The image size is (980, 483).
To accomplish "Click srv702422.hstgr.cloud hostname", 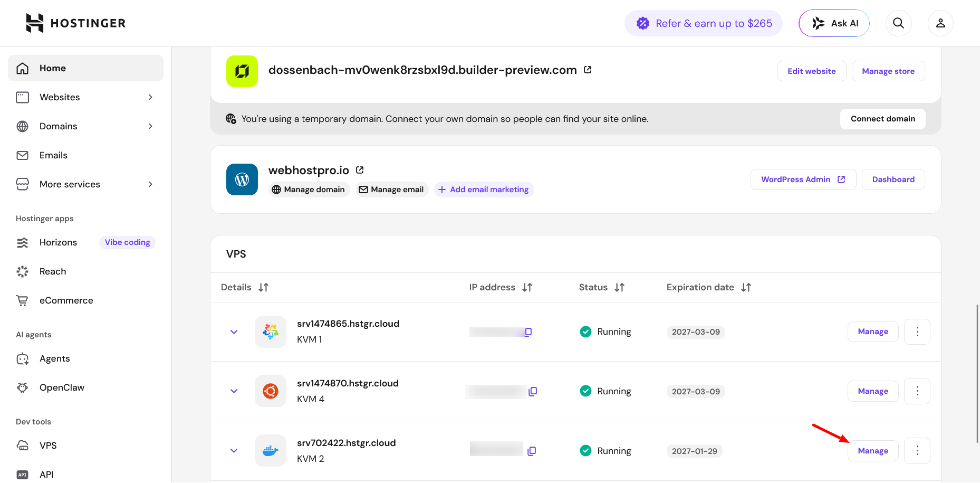I will point(346,443).
